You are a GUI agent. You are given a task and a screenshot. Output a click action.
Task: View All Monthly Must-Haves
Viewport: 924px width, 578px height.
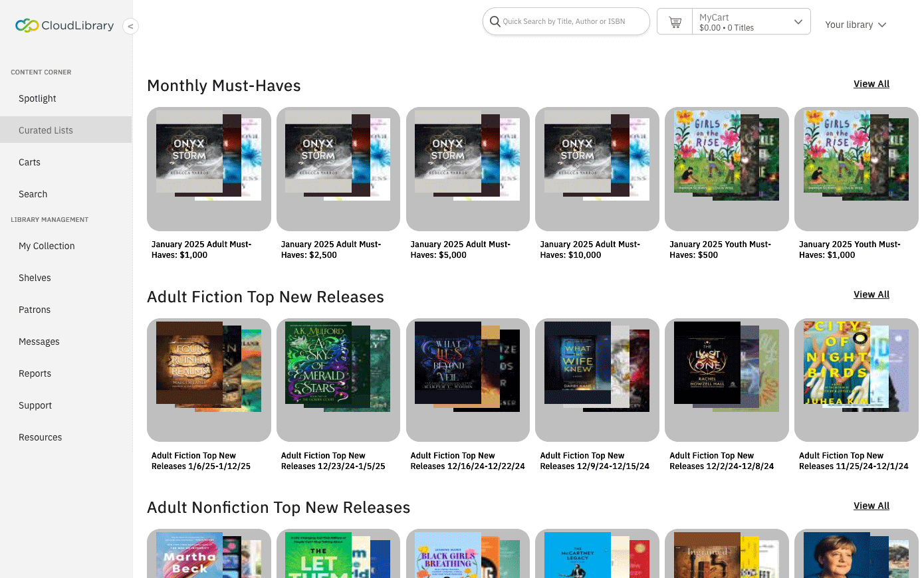point(871,84)
